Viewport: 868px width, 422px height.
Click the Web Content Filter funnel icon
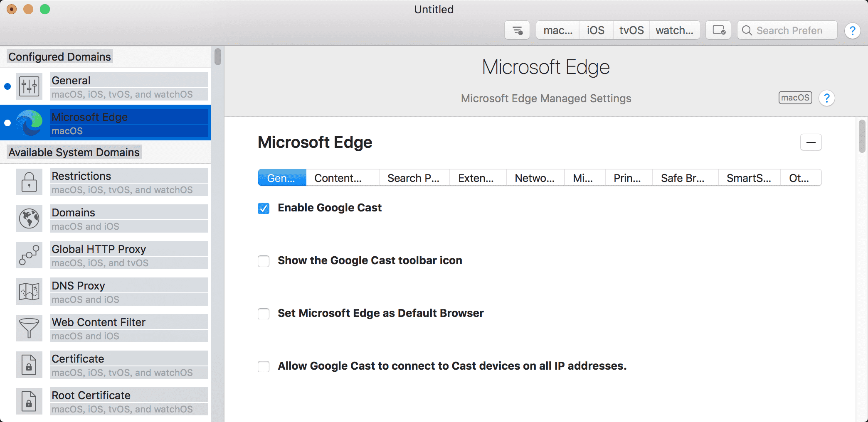point(29,328)
